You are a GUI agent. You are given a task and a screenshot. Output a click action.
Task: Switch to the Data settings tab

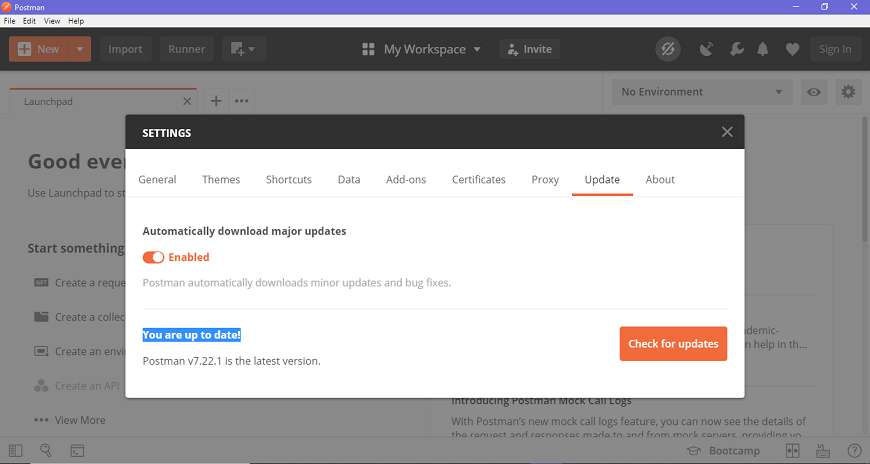point(349,179)
